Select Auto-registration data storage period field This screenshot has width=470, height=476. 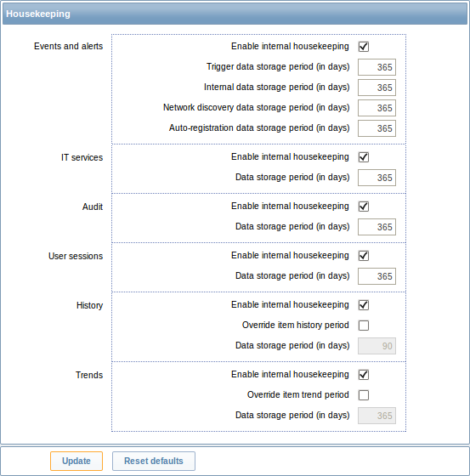pyautogui.click(x=377, y=128)
